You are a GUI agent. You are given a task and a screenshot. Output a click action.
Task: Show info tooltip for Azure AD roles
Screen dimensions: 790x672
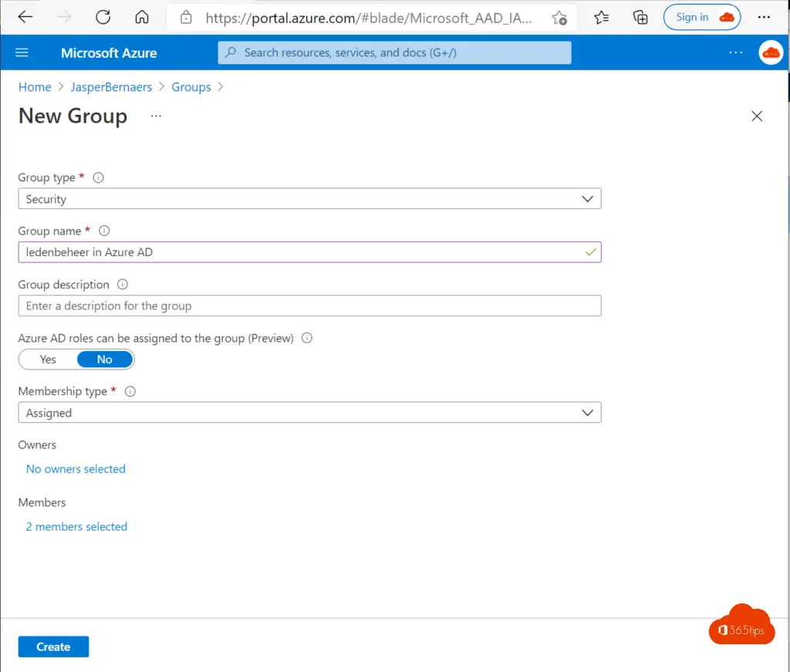tap(307, 338)
